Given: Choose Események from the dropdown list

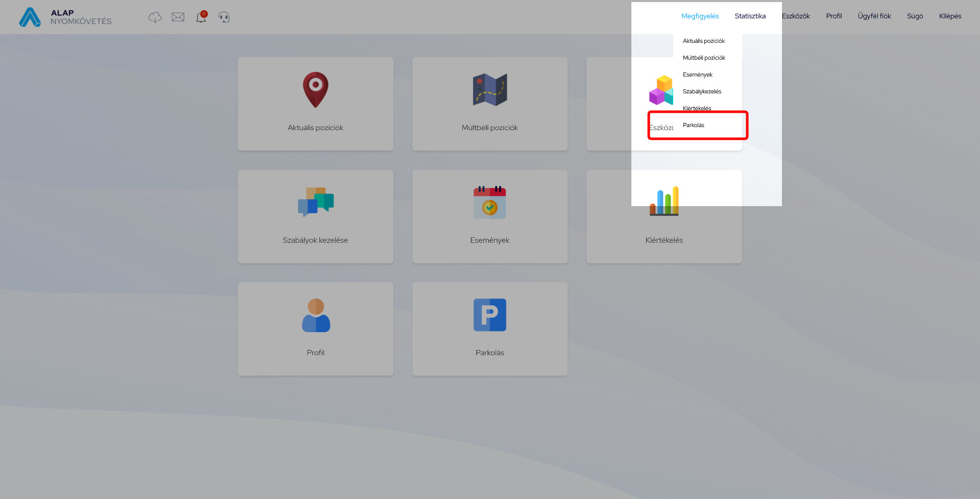Looking at the screenshot, I should (x=697, y=75).
